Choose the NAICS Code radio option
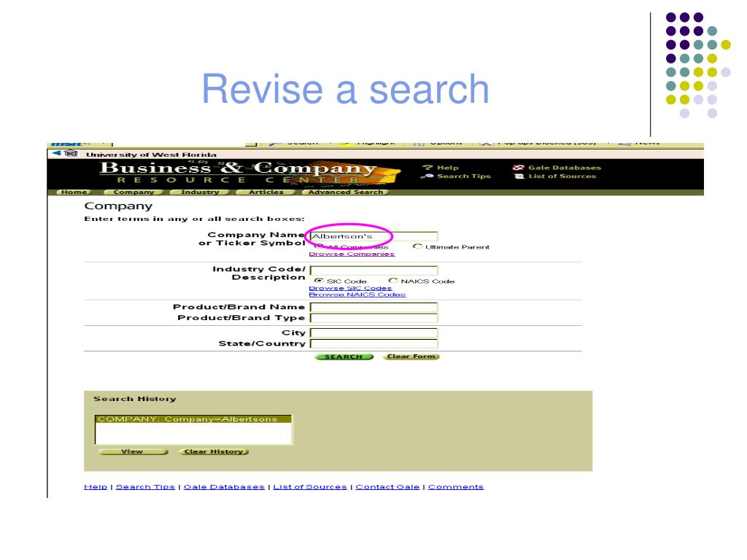Image resolution: width=747 pixels, height=560 pixels. click(x=393, y=281)
